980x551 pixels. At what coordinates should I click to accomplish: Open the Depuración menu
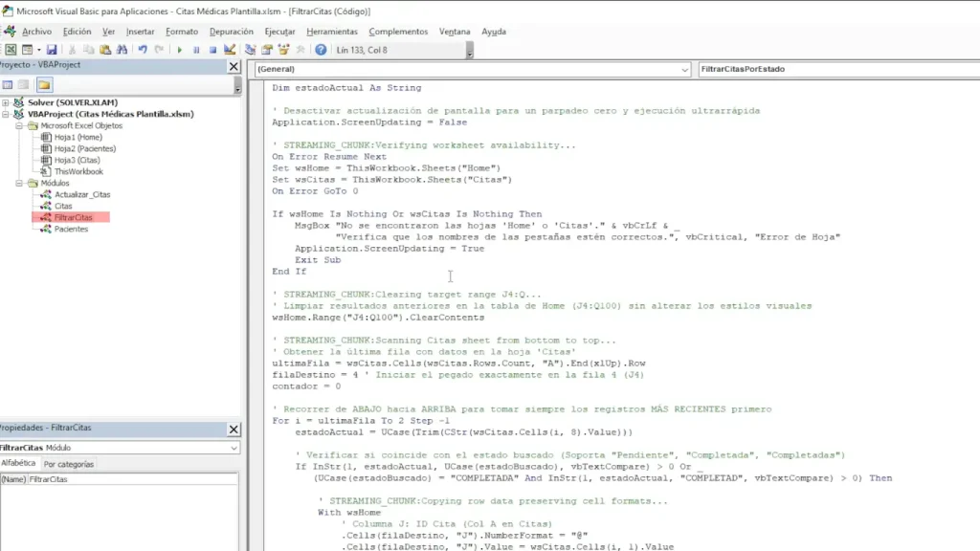(232, 32)
